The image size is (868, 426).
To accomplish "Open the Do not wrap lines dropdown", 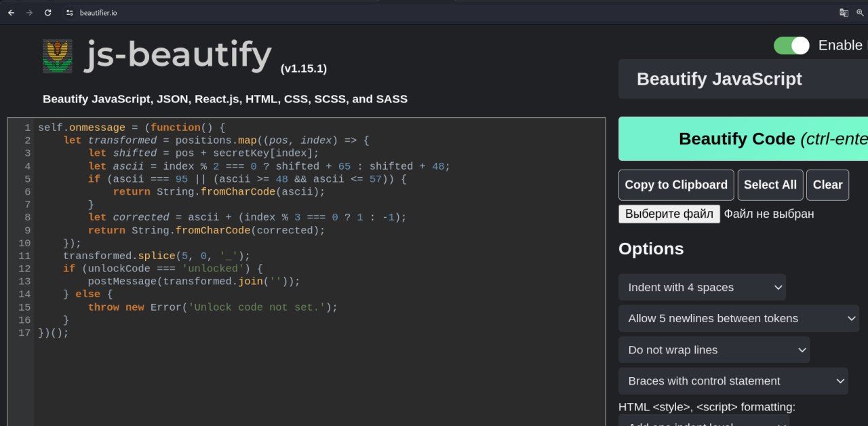I will pyautogui.click(x=714, y=350).
